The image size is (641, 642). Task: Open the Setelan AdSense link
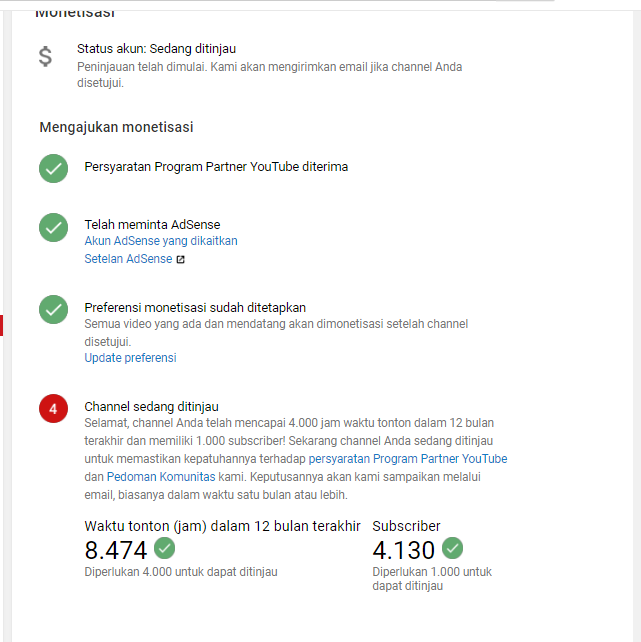(x=128, y=259)
